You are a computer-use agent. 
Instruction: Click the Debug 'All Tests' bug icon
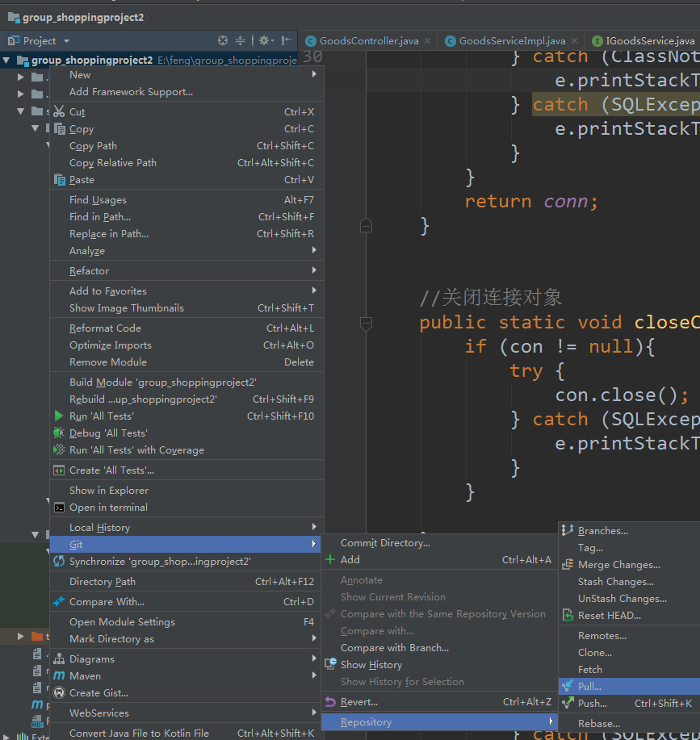click(x=59, y=433)
